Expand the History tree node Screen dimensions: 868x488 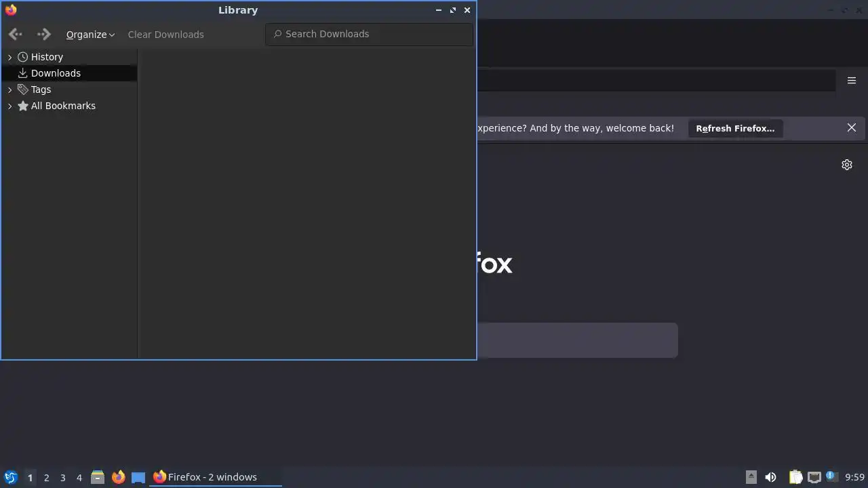coord(9,57)
